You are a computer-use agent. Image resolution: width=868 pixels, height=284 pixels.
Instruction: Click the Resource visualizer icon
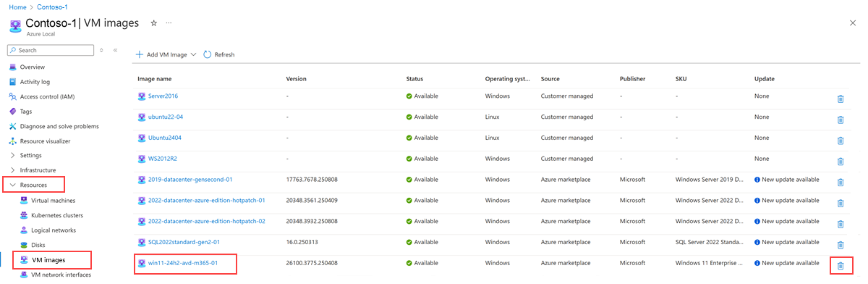(13, 141)
